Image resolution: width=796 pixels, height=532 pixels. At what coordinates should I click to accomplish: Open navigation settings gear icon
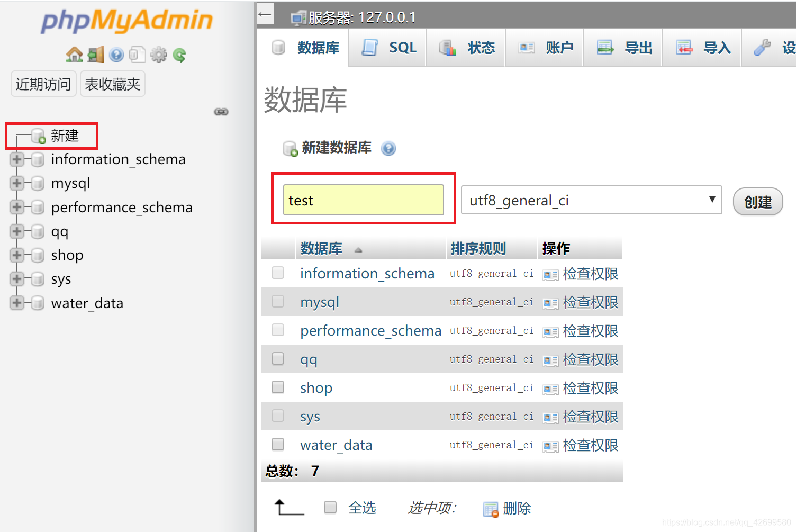[158, 55]
